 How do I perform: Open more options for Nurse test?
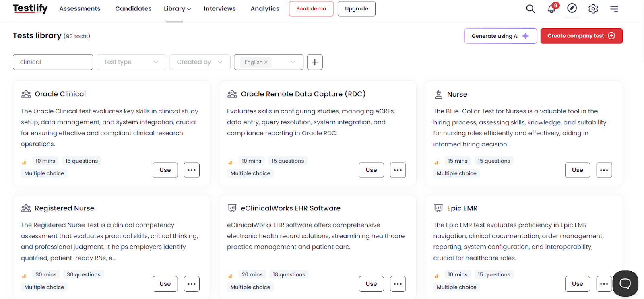(x=604, y=170)
